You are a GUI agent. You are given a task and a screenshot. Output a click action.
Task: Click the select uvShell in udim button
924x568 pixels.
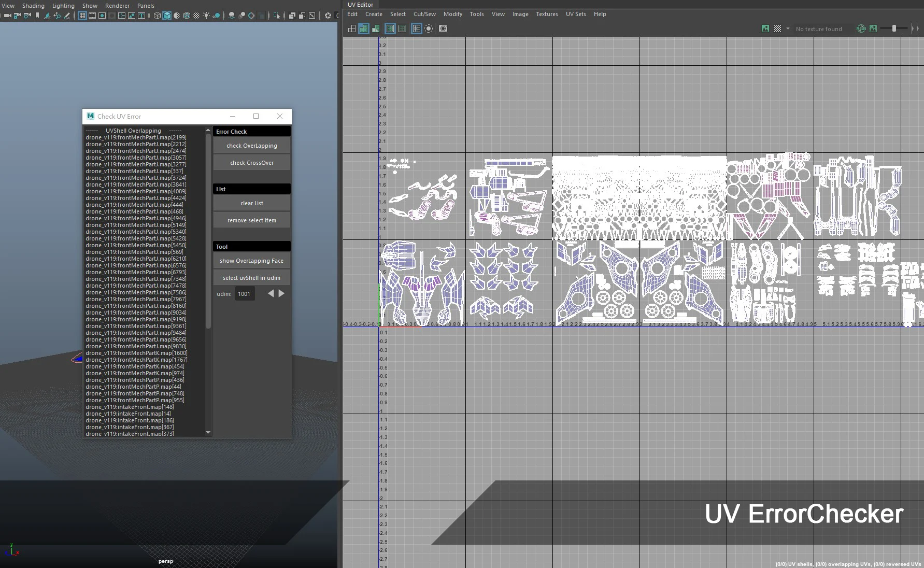[252, 278]
